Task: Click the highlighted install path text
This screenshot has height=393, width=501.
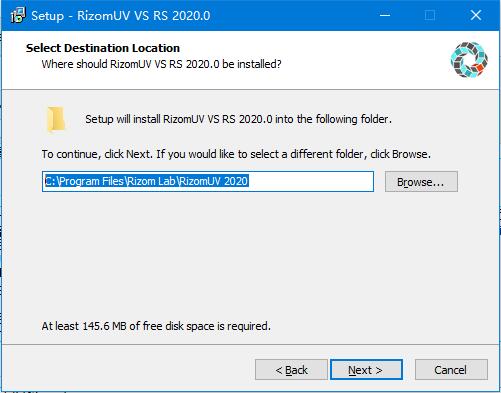Action: (x=147, y=181)
